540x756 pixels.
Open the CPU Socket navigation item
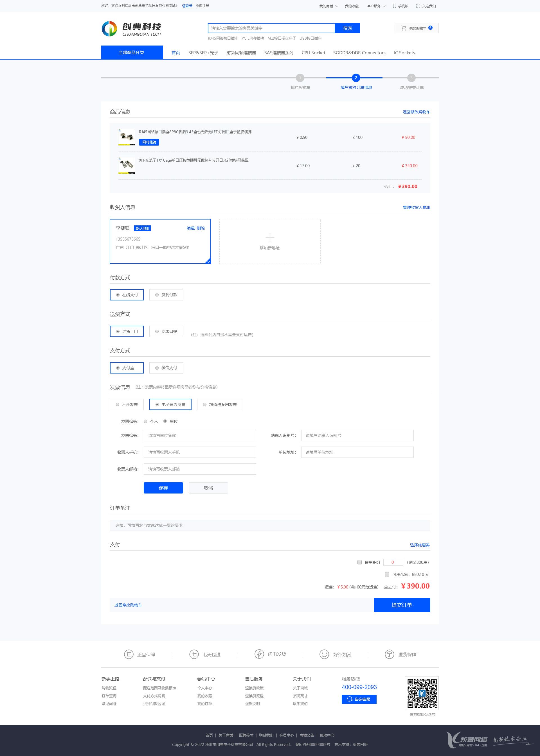coord(313,53)
